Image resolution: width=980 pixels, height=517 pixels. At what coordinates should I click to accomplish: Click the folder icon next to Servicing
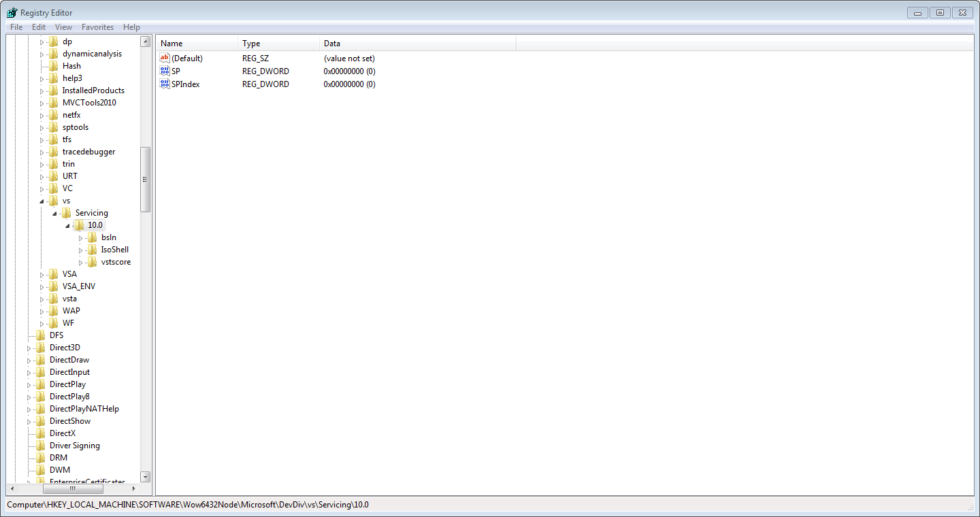[67, 212]
